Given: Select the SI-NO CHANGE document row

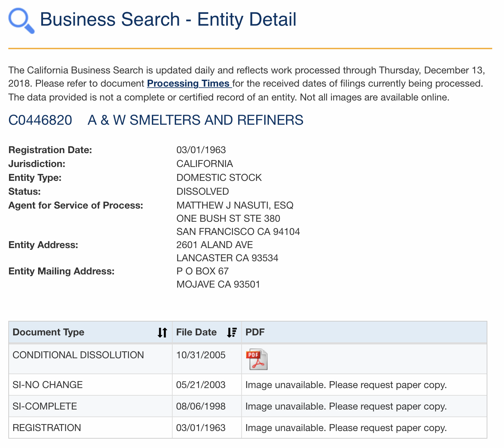Looking at the screenshot, I should 47,385.
